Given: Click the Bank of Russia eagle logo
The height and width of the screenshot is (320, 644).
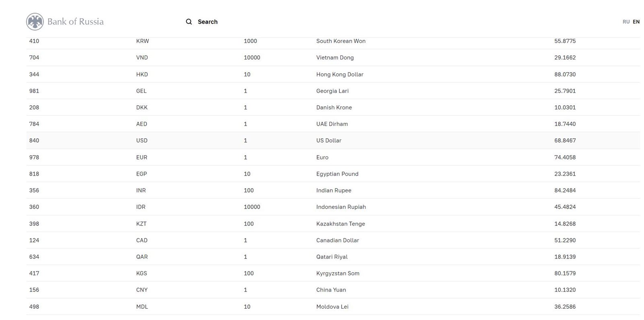Looking at the screenshot, I should 35,22.
